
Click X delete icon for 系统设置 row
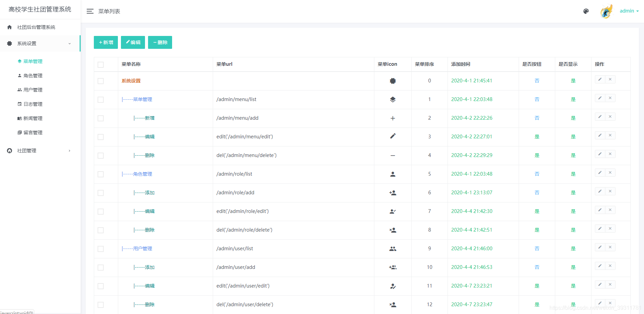tap(610, 79)
